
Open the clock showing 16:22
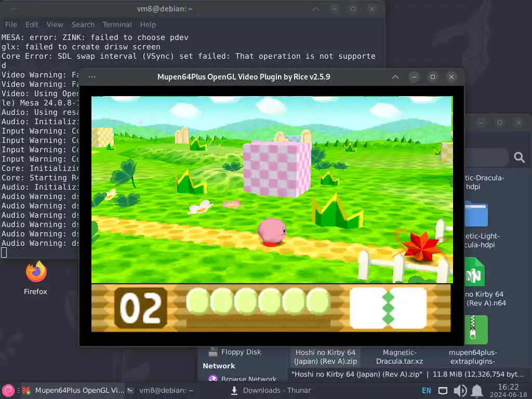(508, 391)
